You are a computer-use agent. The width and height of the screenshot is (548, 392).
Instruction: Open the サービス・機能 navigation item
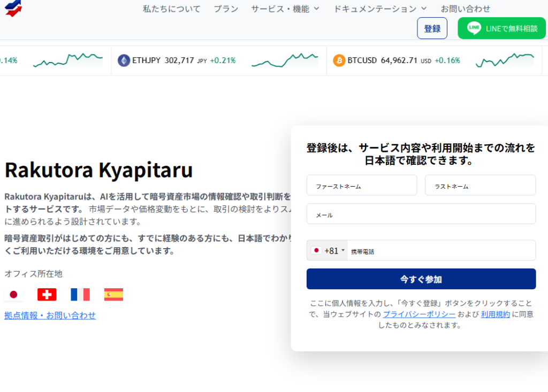tap(280, 9)
